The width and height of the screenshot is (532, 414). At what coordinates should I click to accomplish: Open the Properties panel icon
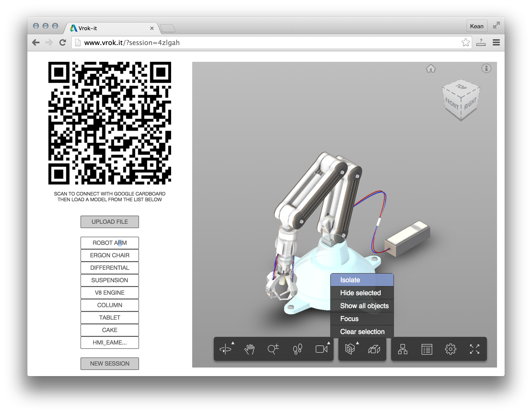427,349
